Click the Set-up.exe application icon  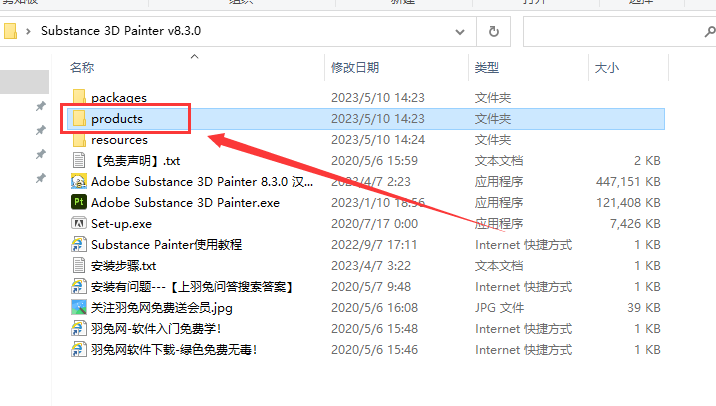pos(79,223)
